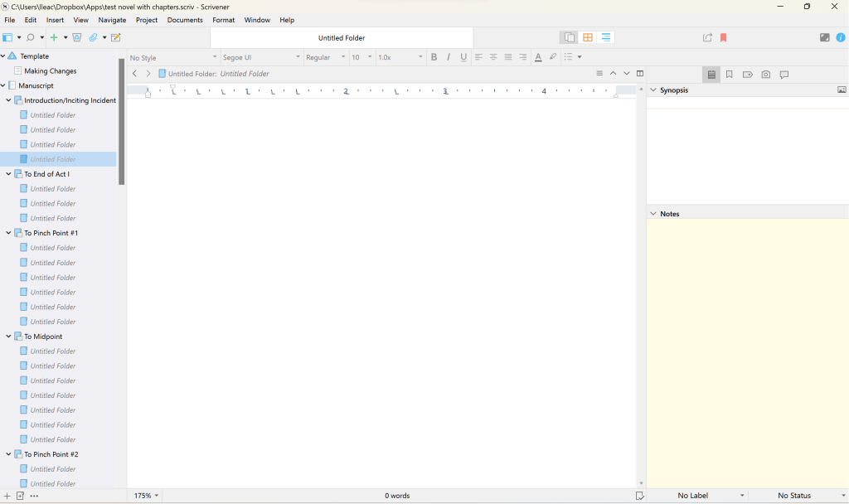
Task: Open the Format menu
Action: pyautogui.click(x=223, y=20)
